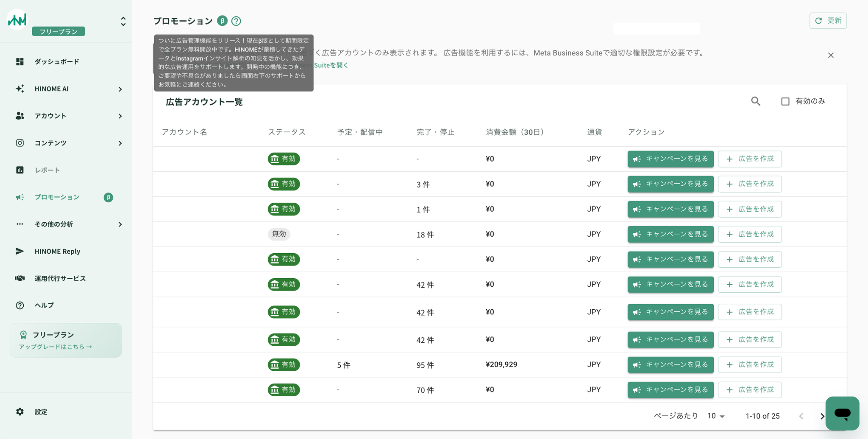Toggle the 有効のみ checkbox

(x=785, y=101)
